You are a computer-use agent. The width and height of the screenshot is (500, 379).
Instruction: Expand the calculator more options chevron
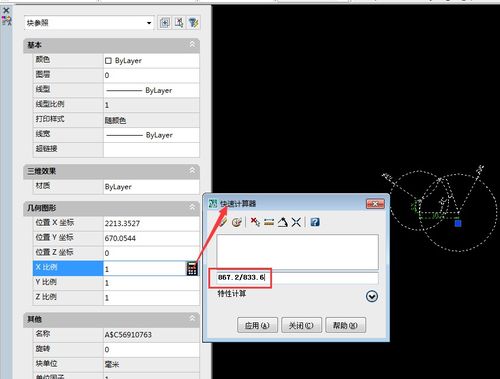[372, 296]
